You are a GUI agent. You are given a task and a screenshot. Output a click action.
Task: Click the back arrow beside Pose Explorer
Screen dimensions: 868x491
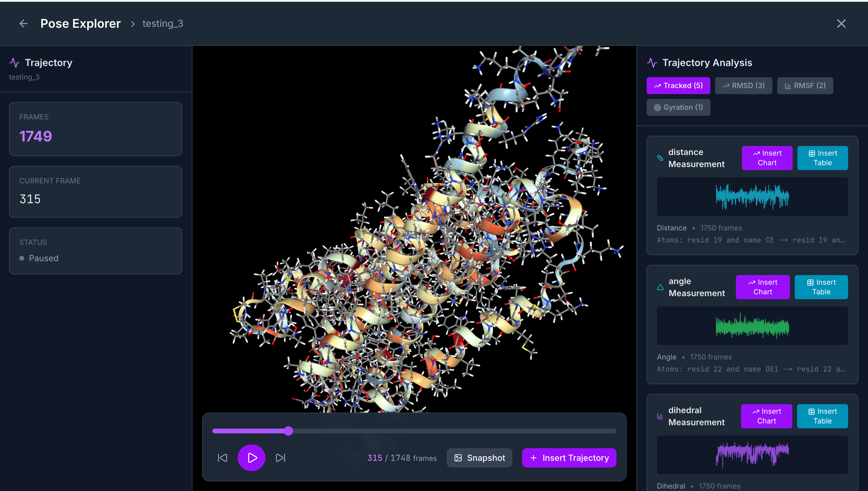click(x=23, y=23)
